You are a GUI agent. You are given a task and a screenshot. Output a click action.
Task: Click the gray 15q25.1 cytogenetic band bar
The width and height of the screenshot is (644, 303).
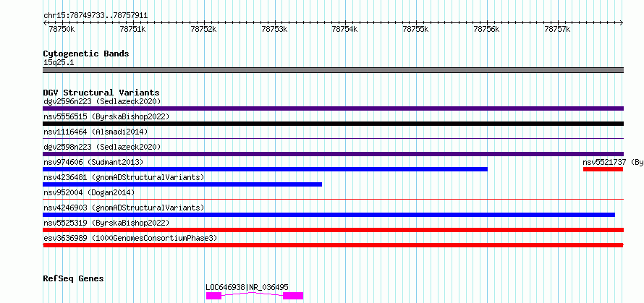click(333, 70)
